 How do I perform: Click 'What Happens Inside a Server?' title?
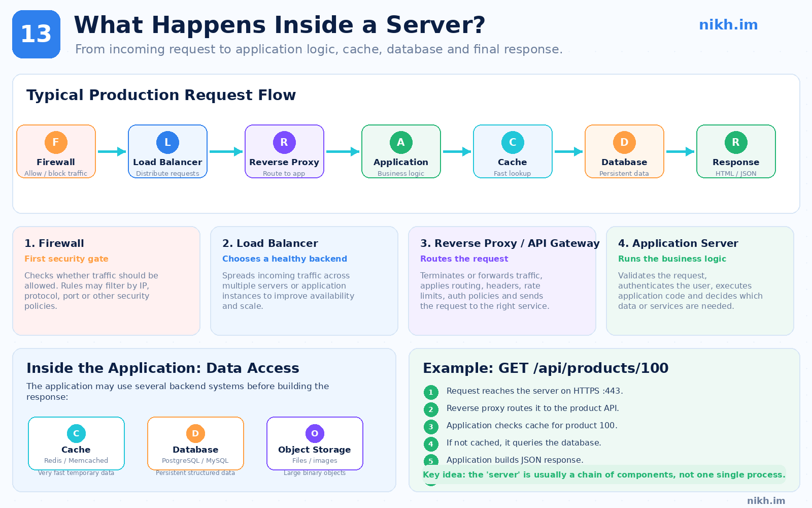click(x=280, y=25)
